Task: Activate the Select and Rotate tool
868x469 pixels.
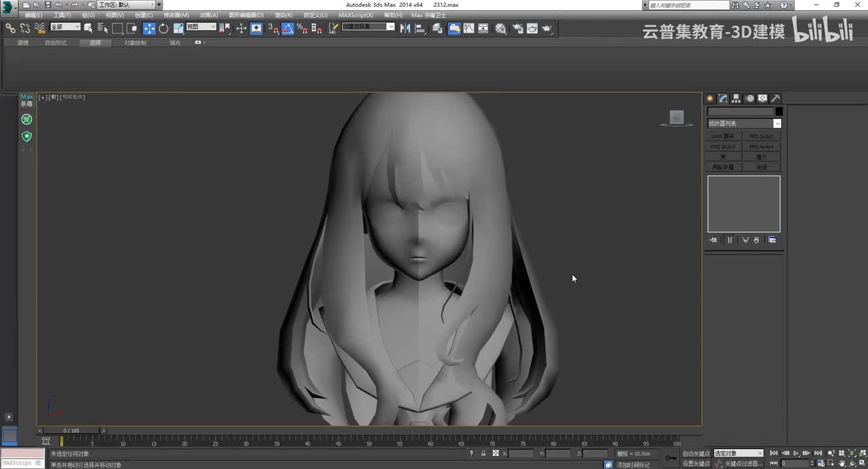Action: point(163,28)
